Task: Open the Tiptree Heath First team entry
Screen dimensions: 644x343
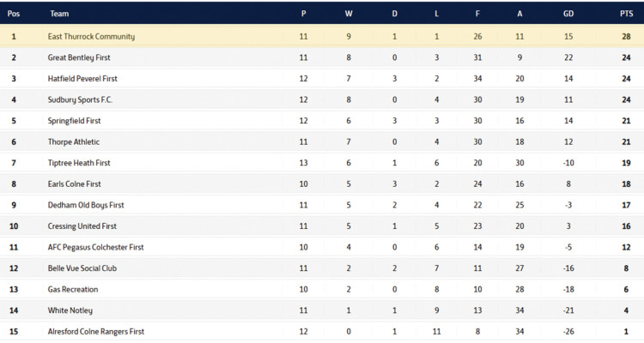Action: point(79,162)
